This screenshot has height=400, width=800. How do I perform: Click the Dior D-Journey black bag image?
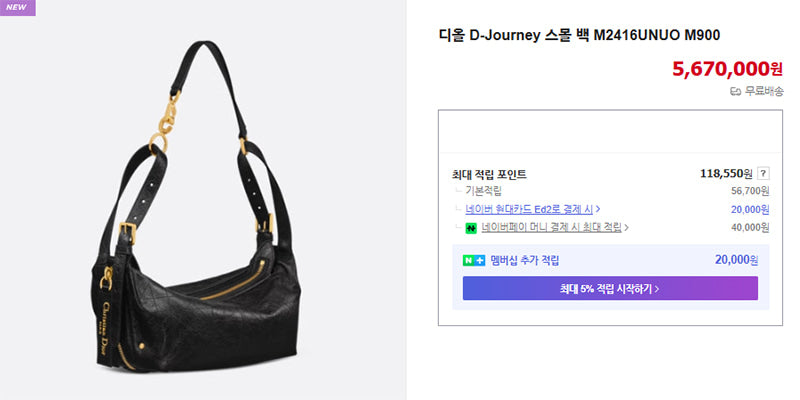196,207
